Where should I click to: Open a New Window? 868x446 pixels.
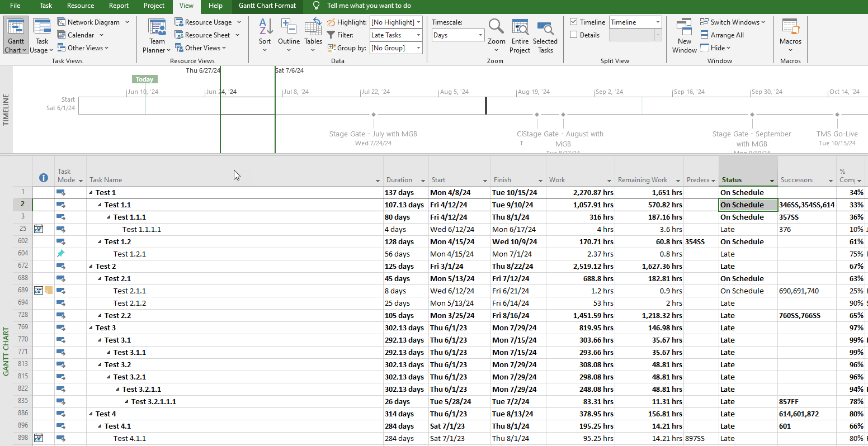[684, 35]
